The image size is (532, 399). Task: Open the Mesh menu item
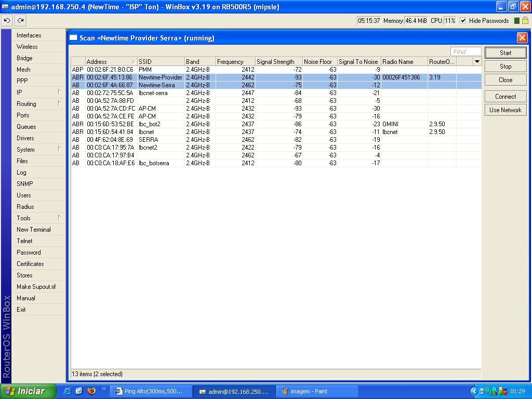(38, 70)
